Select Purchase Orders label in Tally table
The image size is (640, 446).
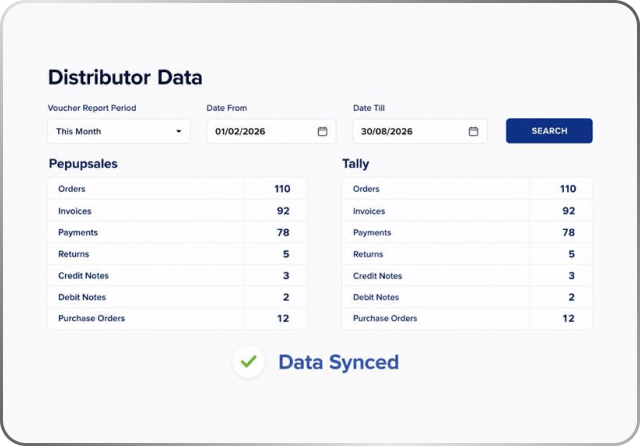[x=385, y=318]
